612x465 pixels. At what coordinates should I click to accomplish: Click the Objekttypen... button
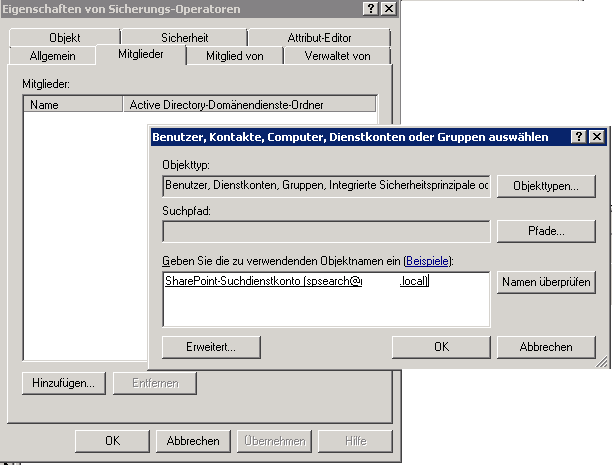coord(546,186)
